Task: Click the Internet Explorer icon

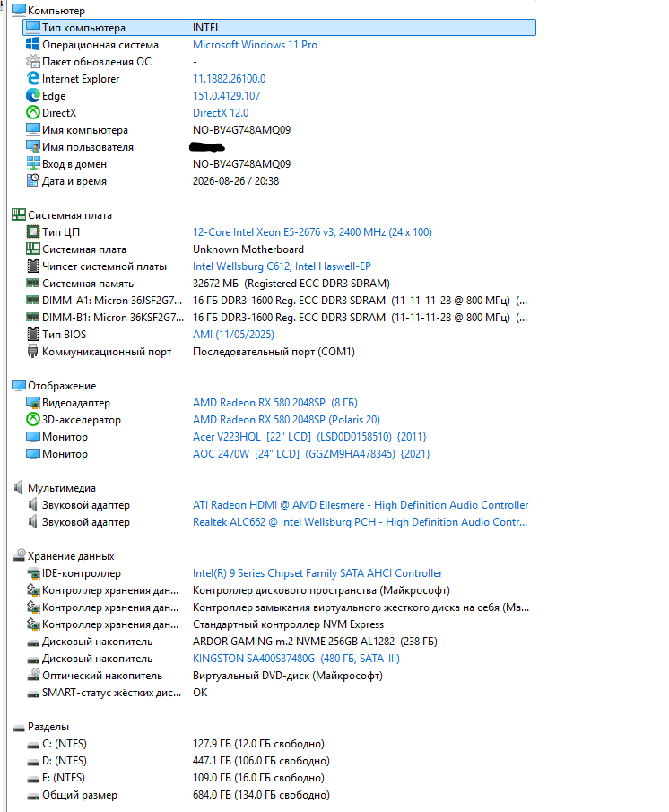Action: click(32, 79)
